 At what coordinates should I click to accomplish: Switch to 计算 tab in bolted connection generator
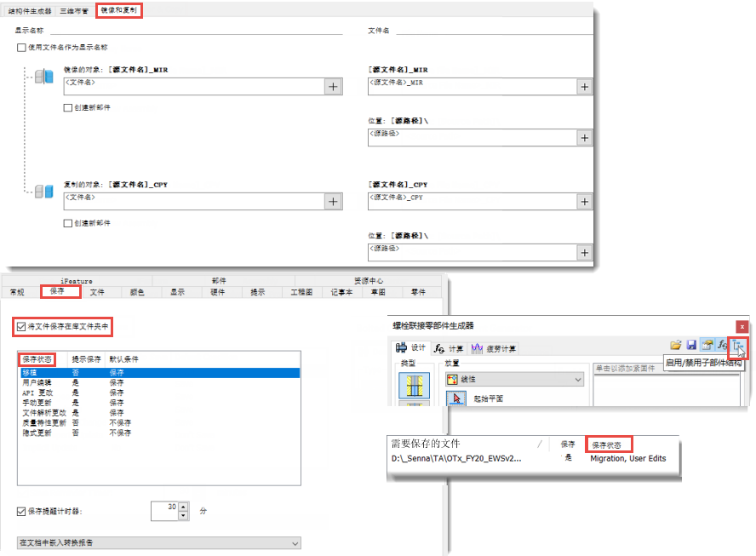click(x=449, y=348)
